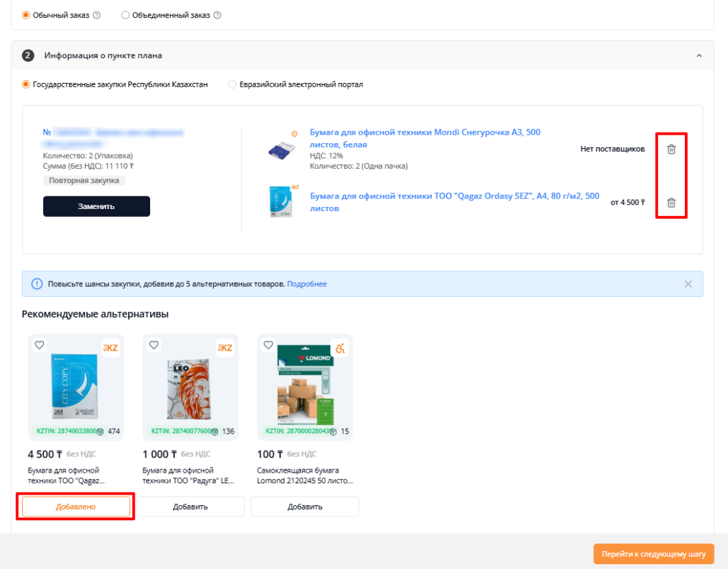This screenshot has height=569, width=728.
Task: Delete Mondi Снегурочка A3 paper item
Action: click(671, 149)
